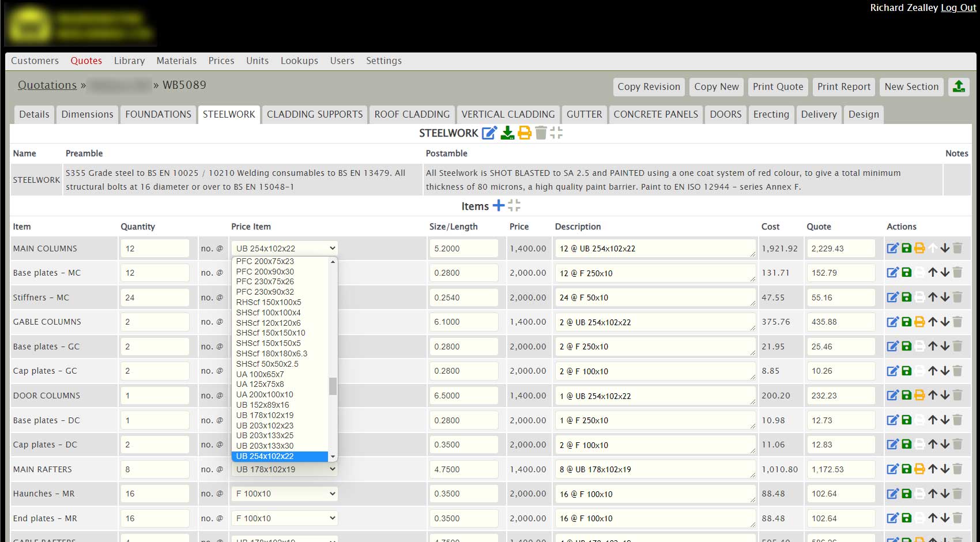Viewport: 980px width, 542px height.
Task: Open the Materials menu
Action: 176,61
